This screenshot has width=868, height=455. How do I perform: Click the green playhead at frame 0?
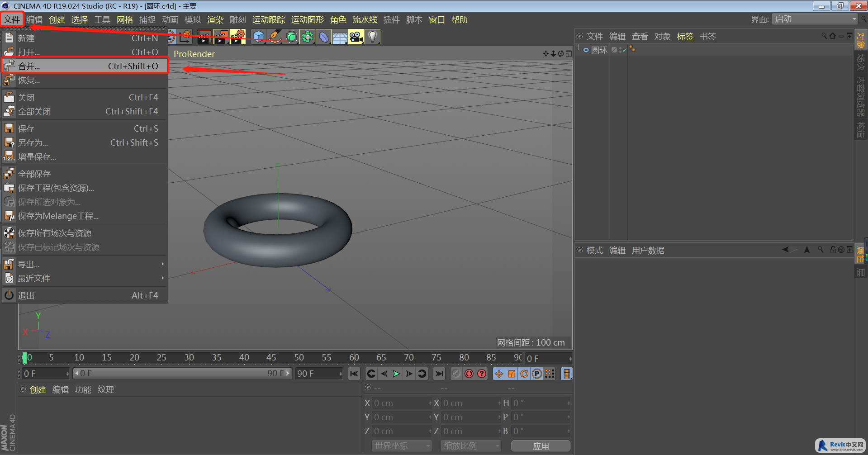(24, 358)
